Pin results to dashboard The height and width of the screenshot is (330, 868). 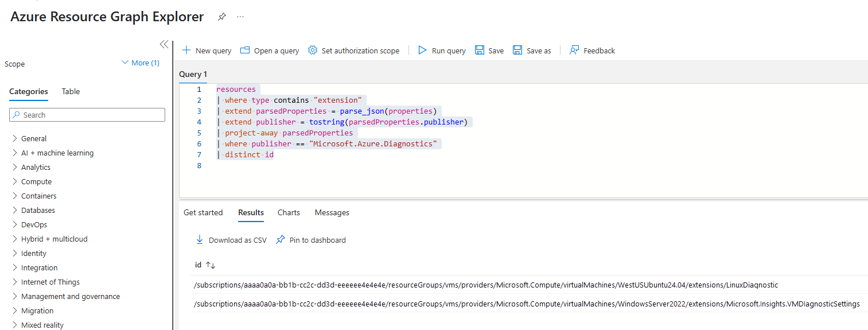pos(311,240)
